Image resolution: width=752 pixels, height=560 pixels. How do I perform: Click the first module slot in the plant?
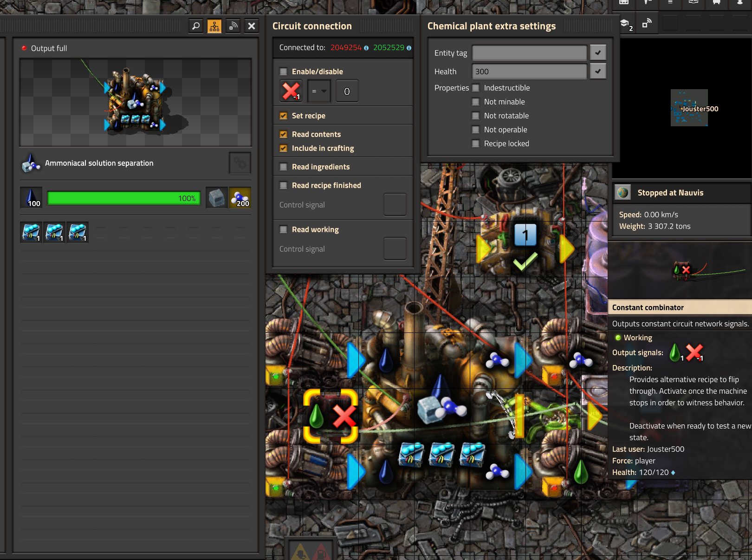tap(31, 232)
